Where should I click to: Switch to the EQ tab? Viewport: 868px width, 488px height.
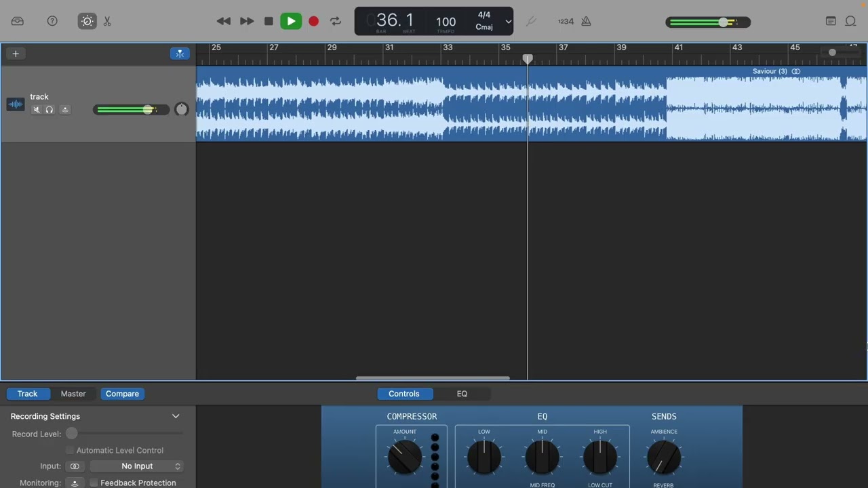pos(462,394)
